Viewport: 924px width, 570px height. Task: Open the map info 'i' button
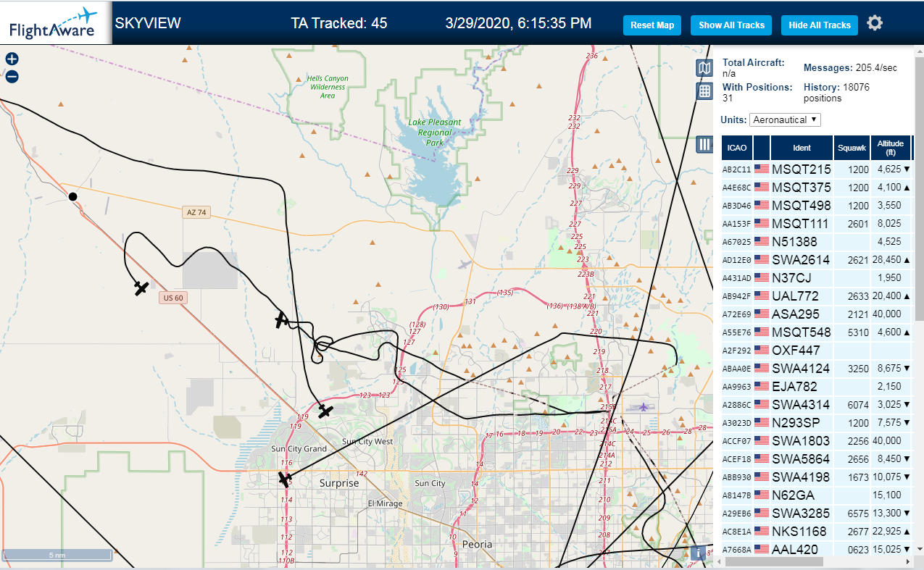pyautogui.click(x=698, y=553)
